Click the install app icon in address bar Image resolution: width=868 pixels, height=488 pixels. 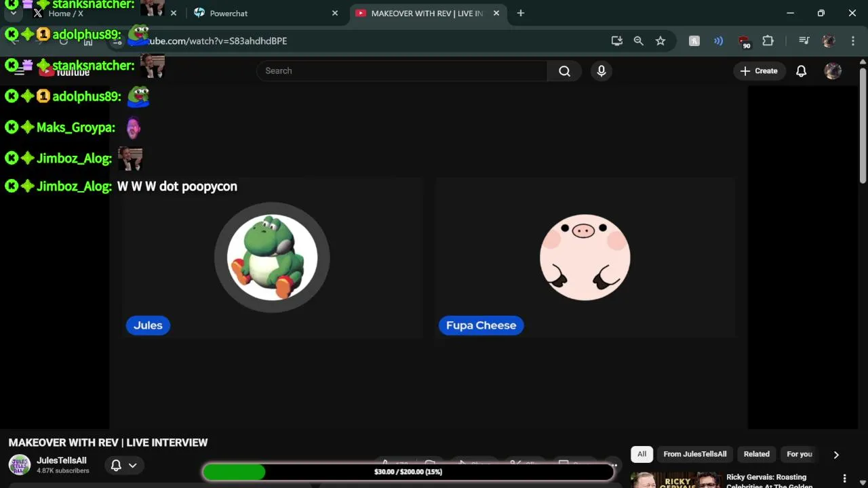[x=617, y=41]
